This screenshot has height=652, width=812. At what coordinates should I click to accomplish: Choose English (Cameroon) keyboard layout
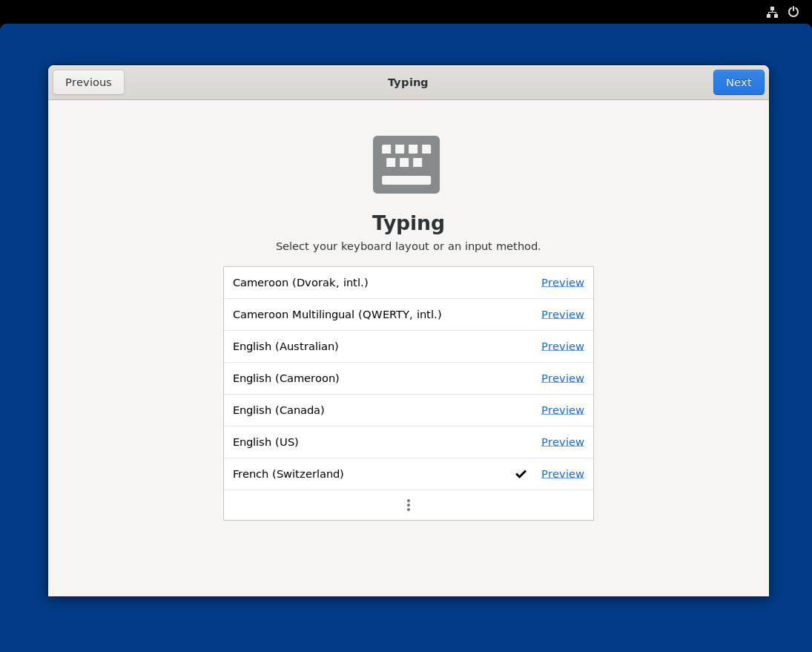[285, 378]
